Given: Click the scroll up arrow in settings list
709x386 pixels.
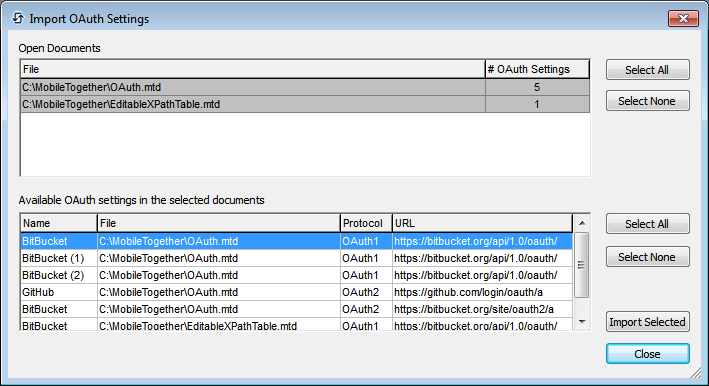Looking at the screenshot, I should [582, 223].
